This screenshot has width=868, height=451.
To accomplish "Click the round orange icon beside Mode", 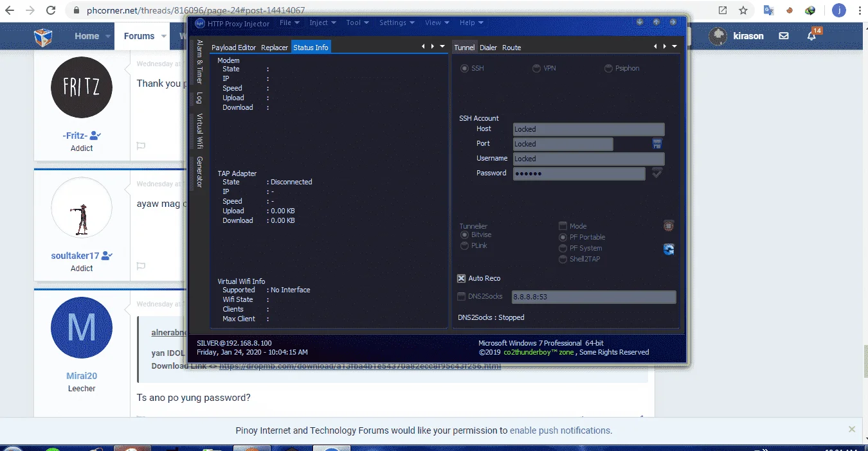I will 669,225.
